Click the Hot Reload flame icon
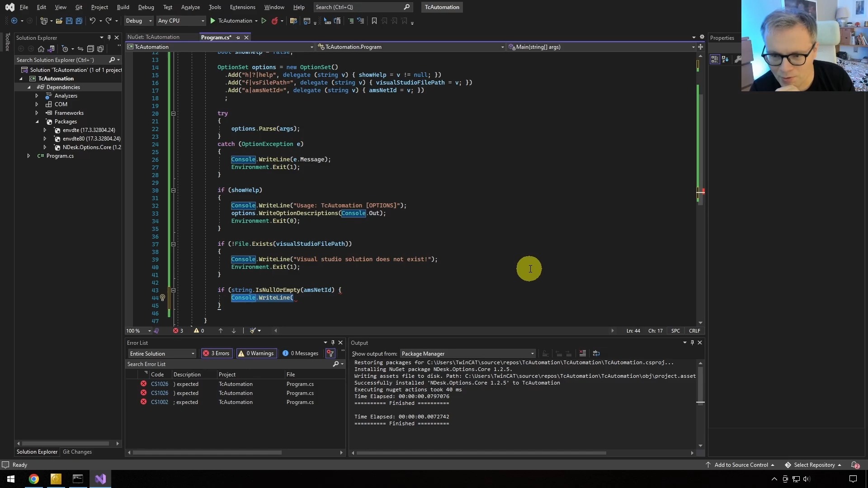Image resolution: width=868 pixels, height=488 pixels. click(x=274, y=21)
